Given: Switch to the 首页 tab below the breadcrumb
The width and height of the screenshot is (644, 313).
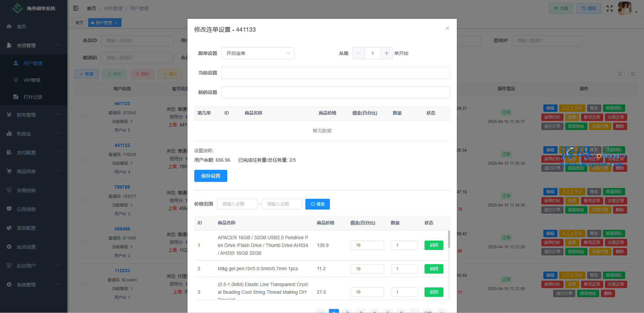Looking at the screenshot, I should coord(79,23).
